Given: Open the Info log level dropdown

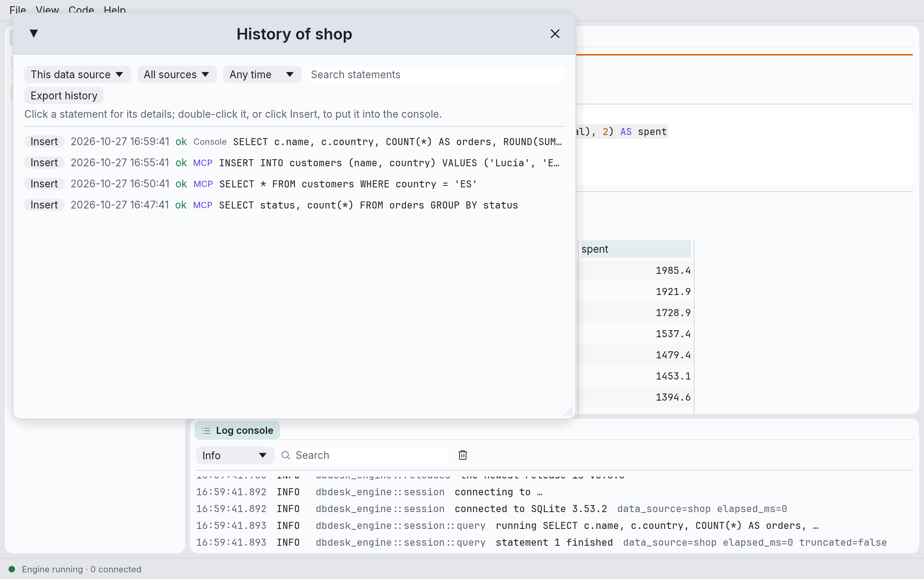Looking at the screenshot, I should click(x=235, y=455).
